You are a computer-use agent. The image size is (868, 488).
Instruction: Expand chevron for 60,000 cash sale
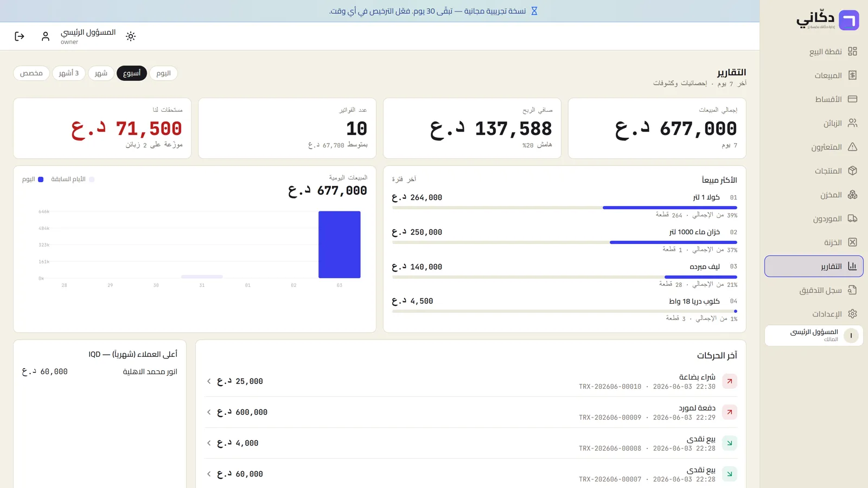[209, 474]
